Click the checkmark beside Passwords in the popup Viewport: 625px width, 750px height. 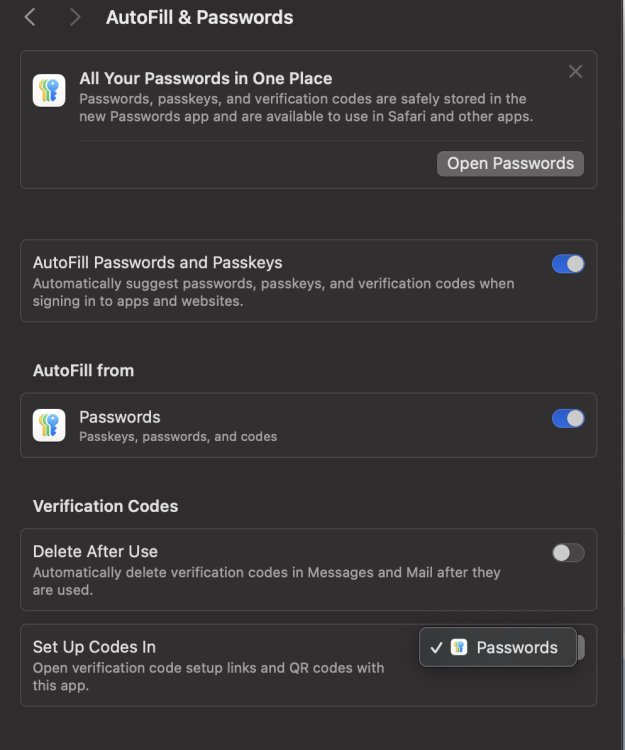tap(436, 648)
